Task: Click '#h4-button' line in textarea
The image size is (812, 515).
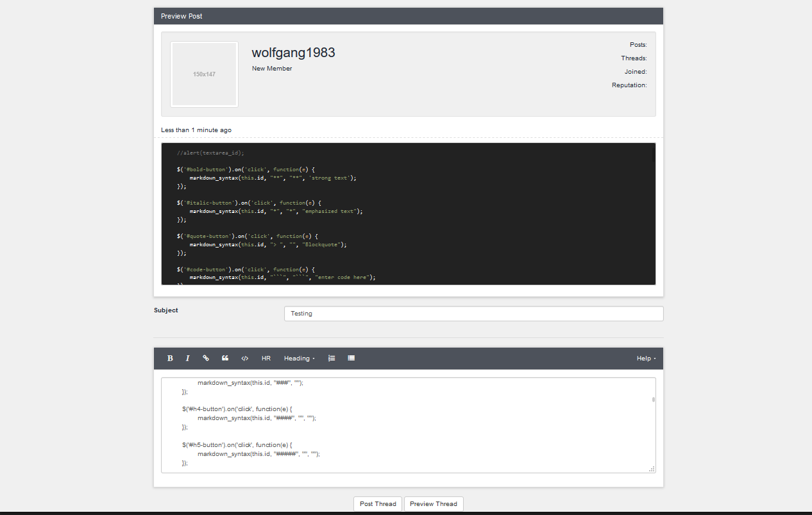Action: tap(237, 409)
